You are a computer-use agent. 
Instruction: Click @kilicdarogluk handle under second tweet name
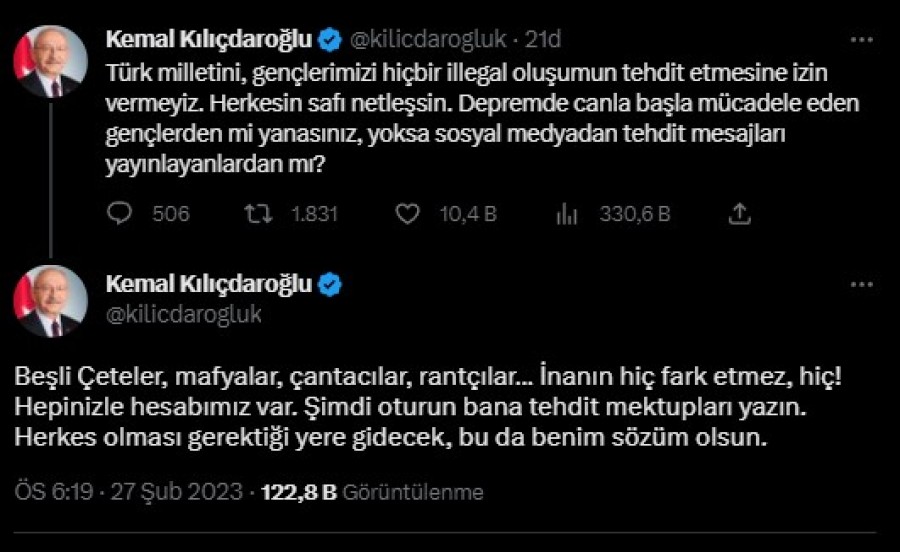[x=183, y=313]
